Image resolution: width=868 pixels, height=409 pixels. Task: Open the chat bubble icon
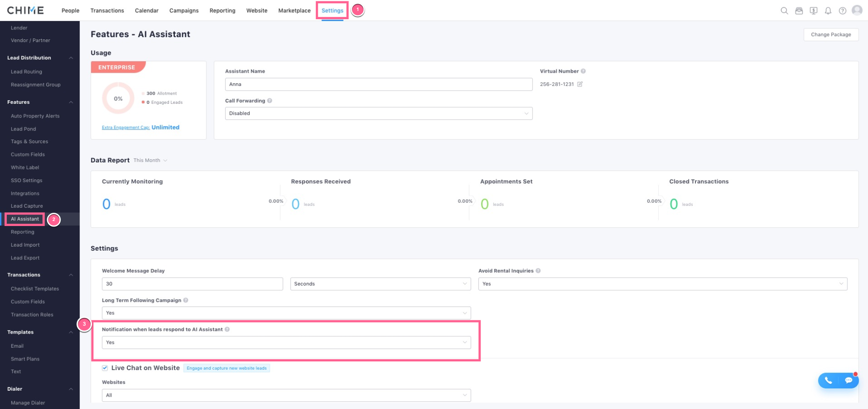[848, 381]
